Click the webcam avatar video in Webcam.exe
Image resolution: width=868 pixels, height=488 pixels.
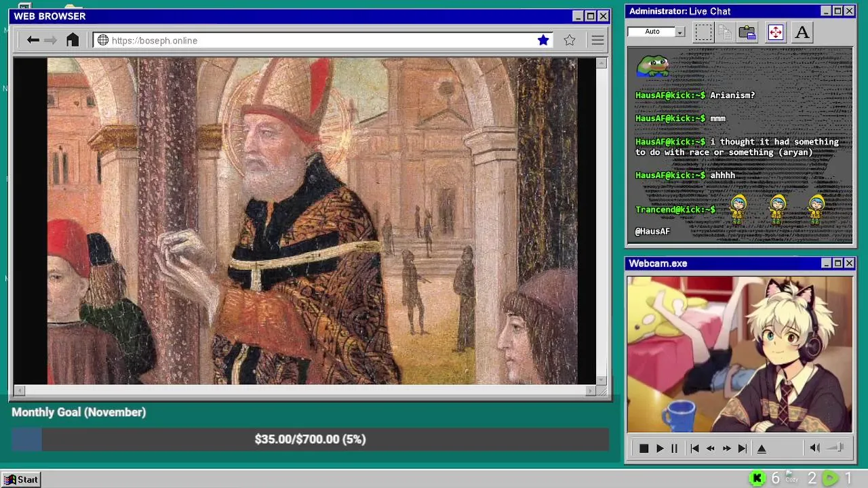[740, 354]
